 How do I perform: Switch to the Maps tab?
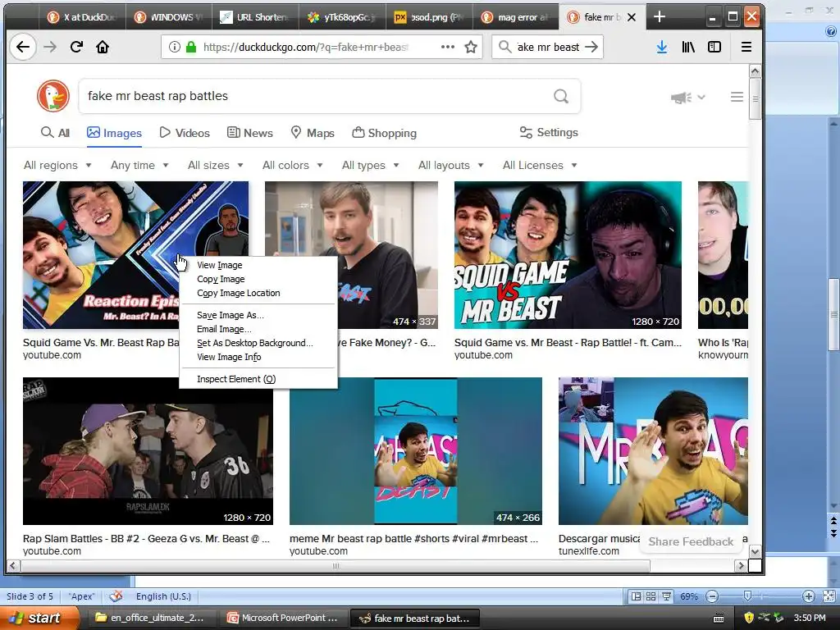[x=313, y=133]
